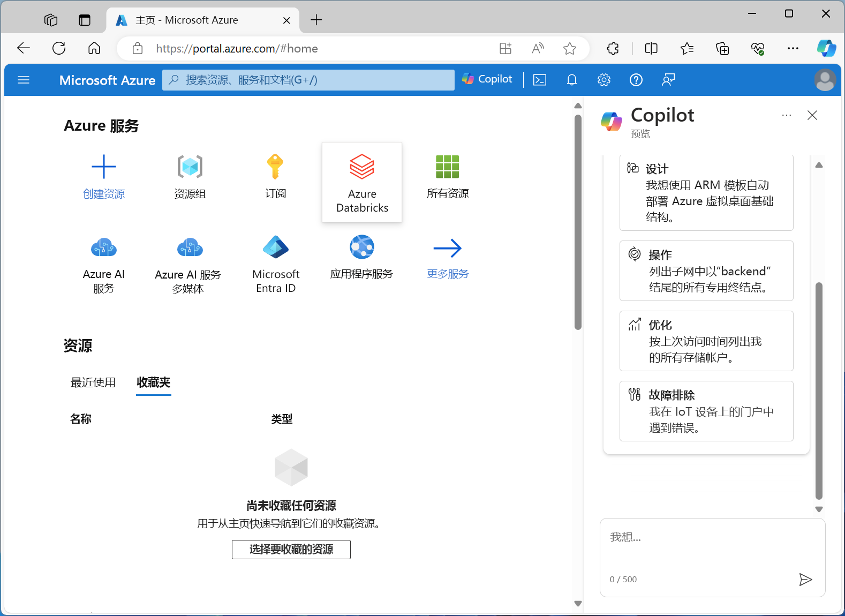Open Microsoft Entra ID service

click(x=276, y=247)
